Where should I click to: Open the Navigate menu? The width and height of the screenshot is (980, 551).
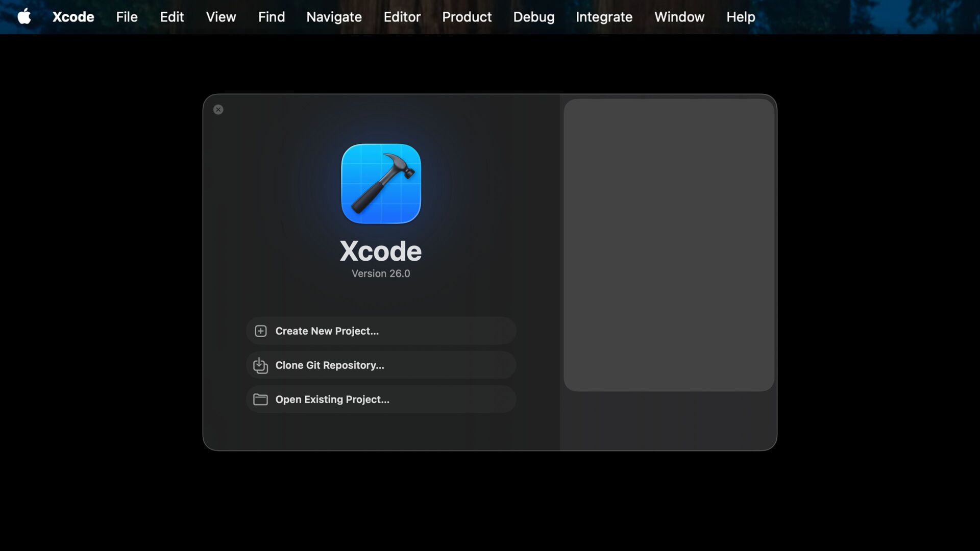pos(334,17)
